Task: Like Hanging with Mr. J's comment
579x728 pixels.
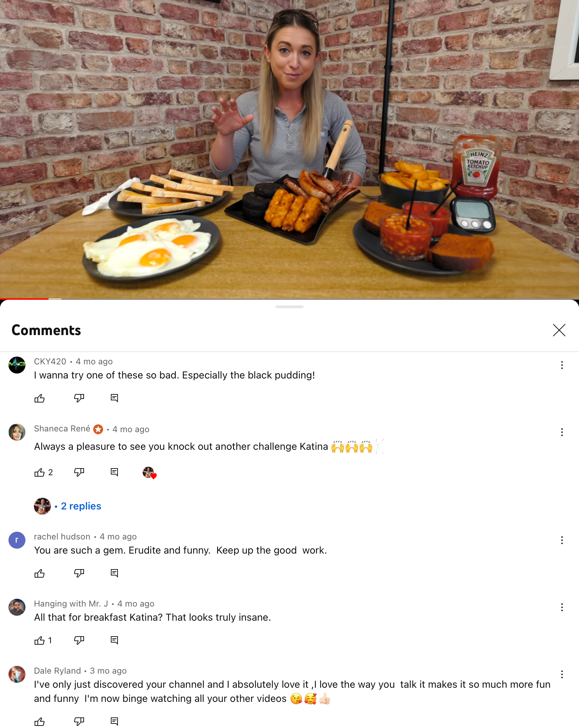Action: pyautogui.click(x=40, y=640)
